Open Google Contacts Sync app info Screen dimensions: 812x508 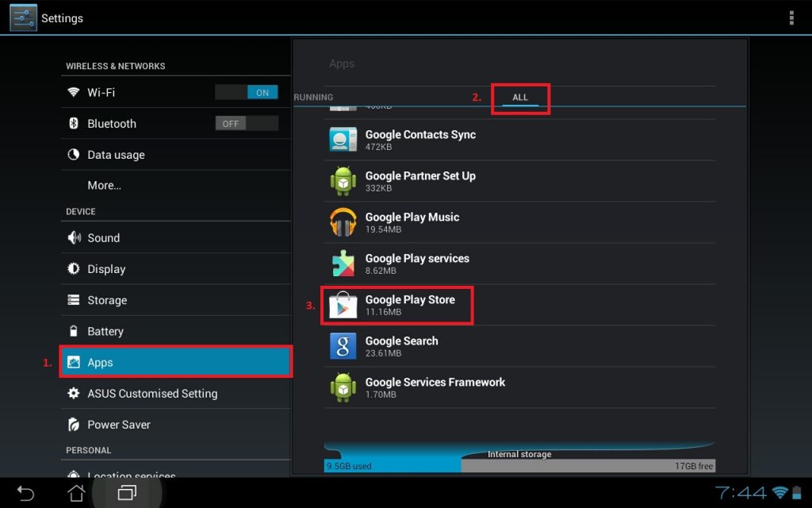[519, 140]
